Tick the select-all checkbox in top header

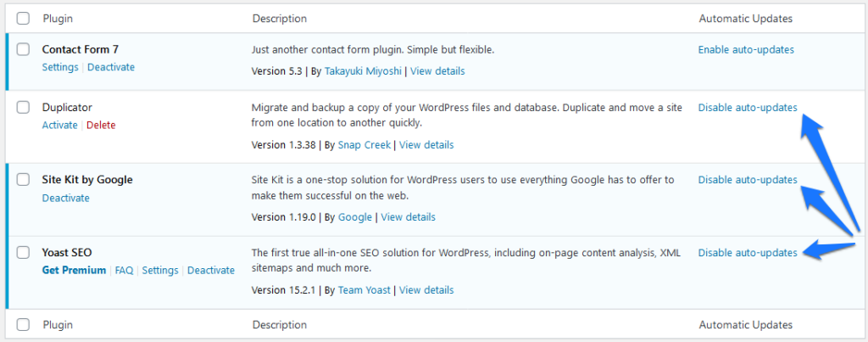coord(23,19)
